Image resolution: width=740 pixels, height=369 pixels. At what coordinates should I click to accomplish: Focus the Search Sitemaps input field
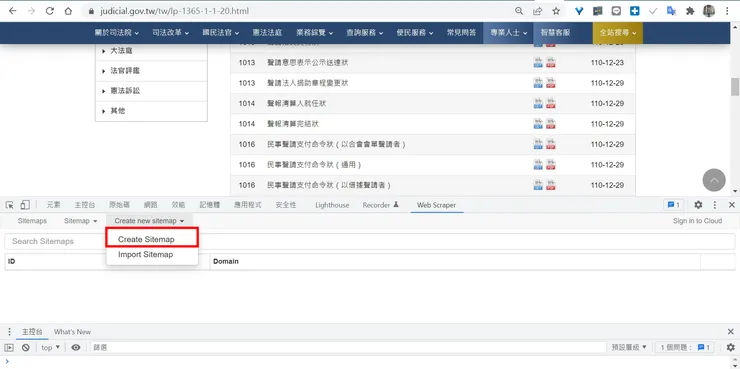[x=370, y=241]
